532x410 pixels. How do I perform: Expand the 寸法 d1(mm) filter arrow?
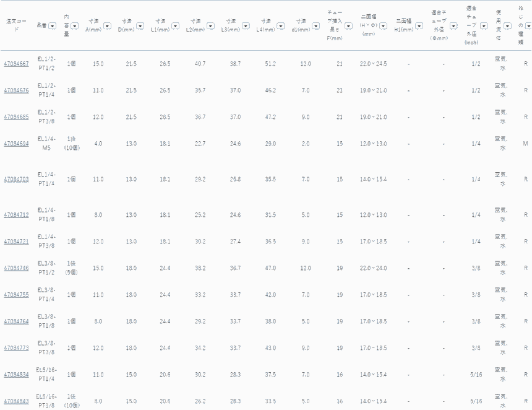316,26
